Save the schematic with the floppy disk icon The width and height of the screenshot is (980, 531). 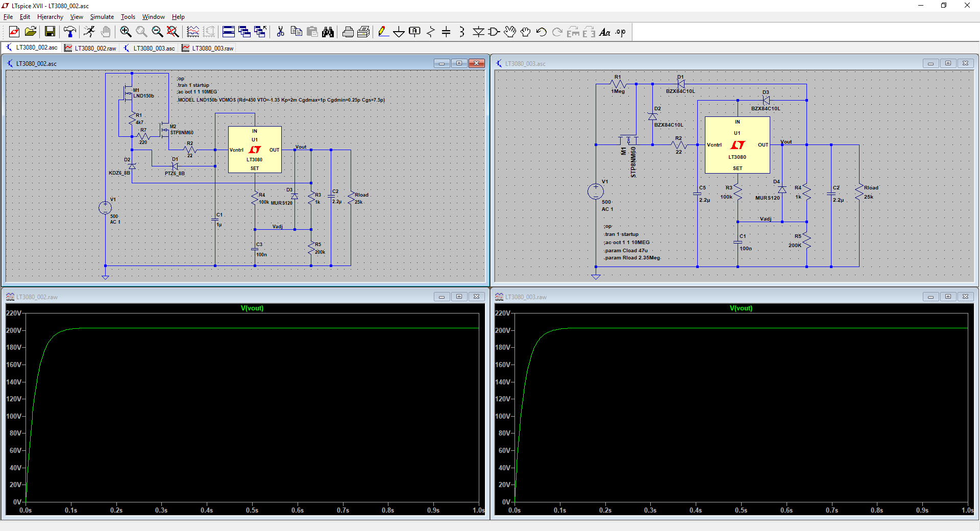click(50, 32)
